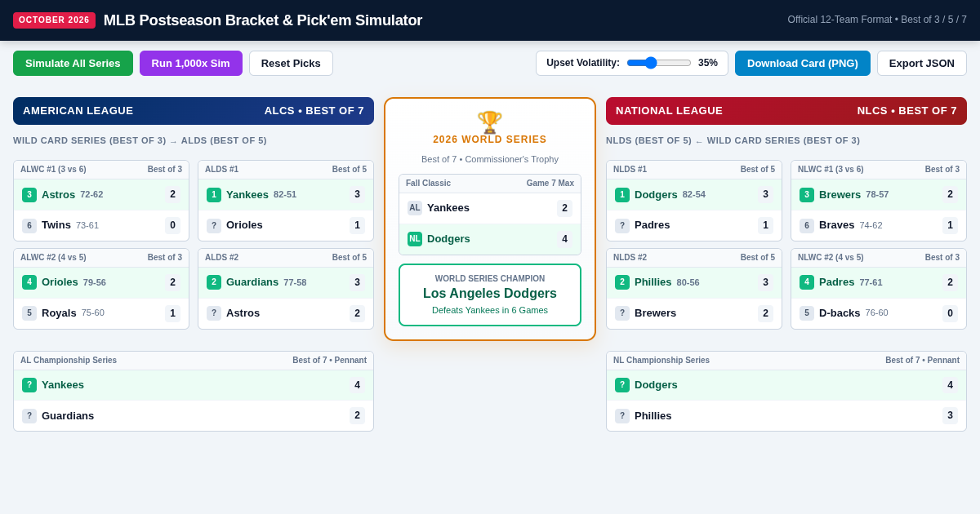Click the World Series trophy icon
The height and width of the screenshot is (514, 980).
point(490,122)
